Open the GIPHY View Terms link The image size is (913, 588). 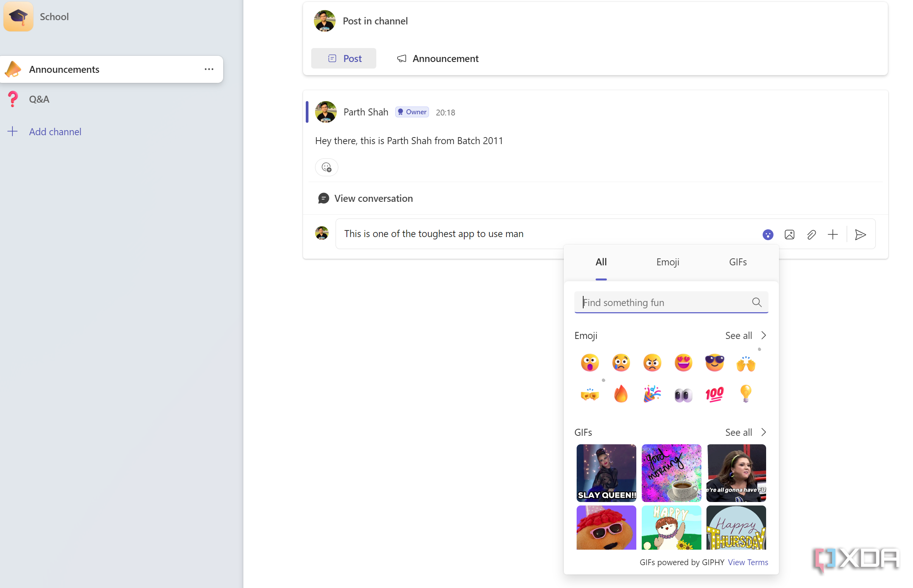pos(748,562)
